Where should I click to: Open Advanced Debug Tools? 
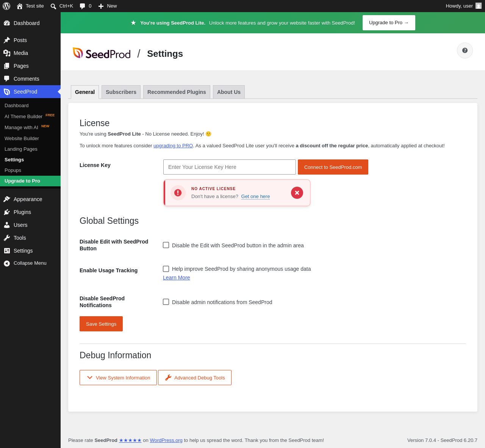point(195,378)
